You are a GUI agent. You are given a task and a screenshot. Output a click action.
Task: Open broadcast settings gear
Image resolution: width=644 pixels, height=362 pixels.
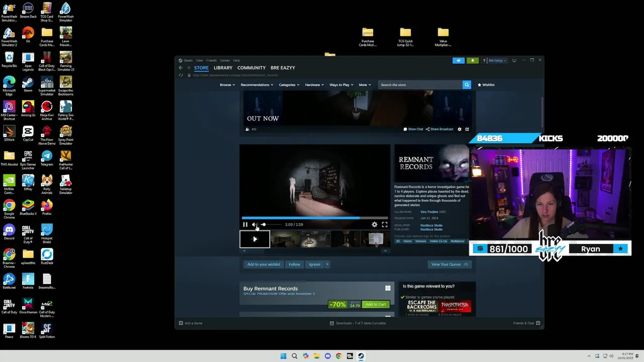point(459,129)
